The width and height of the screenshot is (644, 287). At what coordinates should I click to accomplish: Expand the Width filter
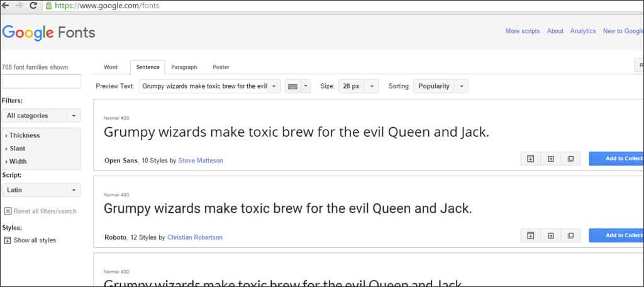tap(16, 162)
